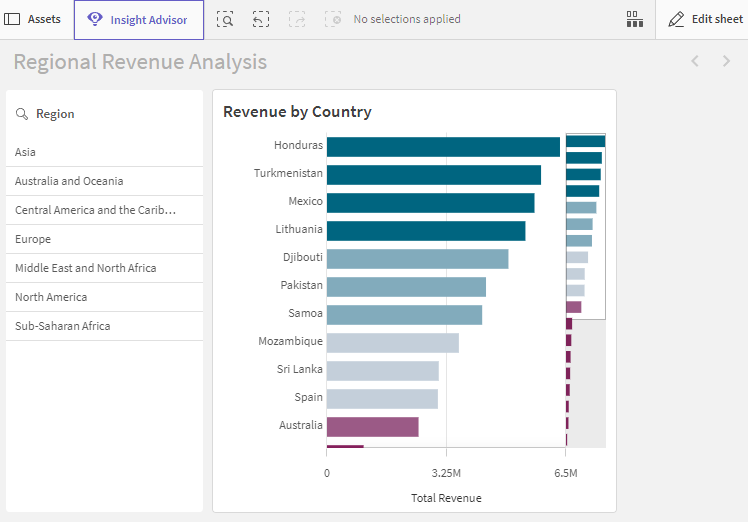Select Middle East and North Africa
748x522 pixels.
tap(104, 268)
